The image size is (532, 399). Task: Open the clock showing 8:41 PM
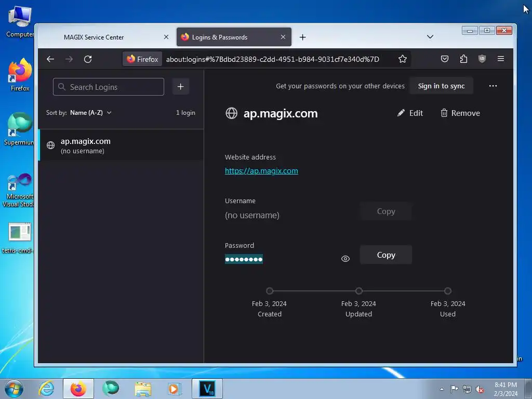coord(506,389)
